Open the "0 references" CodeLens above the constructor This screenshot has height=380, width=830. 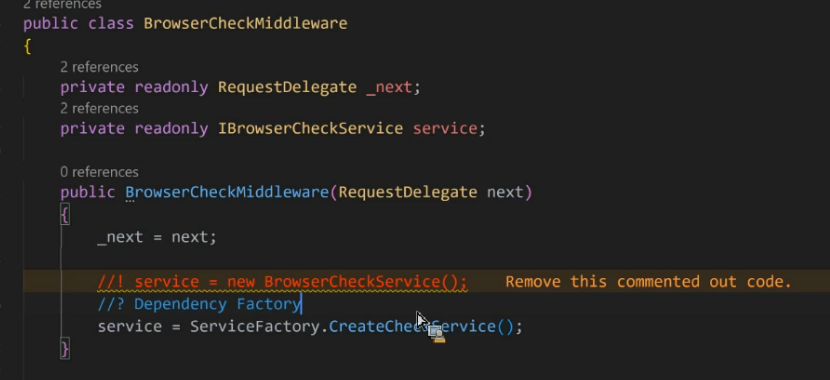click(x=99, y=172)
